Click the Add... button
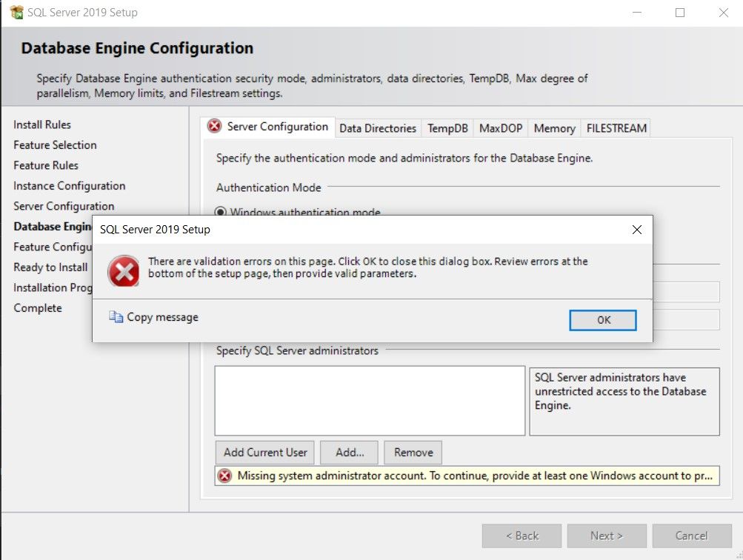This screenshot has width=743, height=560. click(349, 453)
